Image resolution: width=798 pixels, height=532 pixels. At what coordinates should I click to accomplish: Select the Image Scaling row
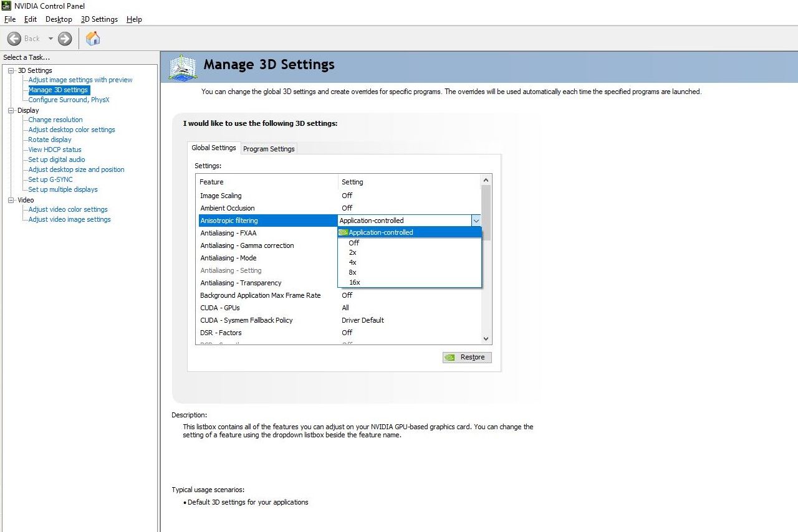click(x=339, y=196)
